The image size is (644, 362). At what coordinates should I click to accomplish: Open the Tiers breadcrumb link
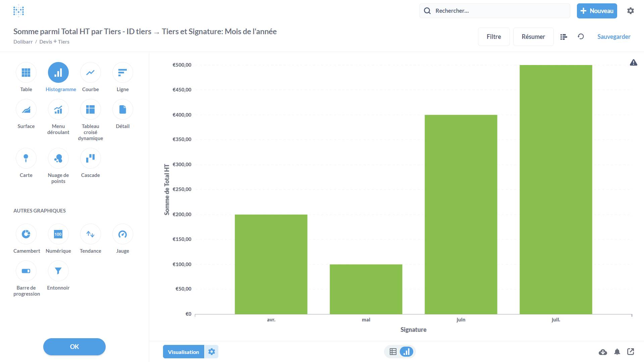point(64,42)
